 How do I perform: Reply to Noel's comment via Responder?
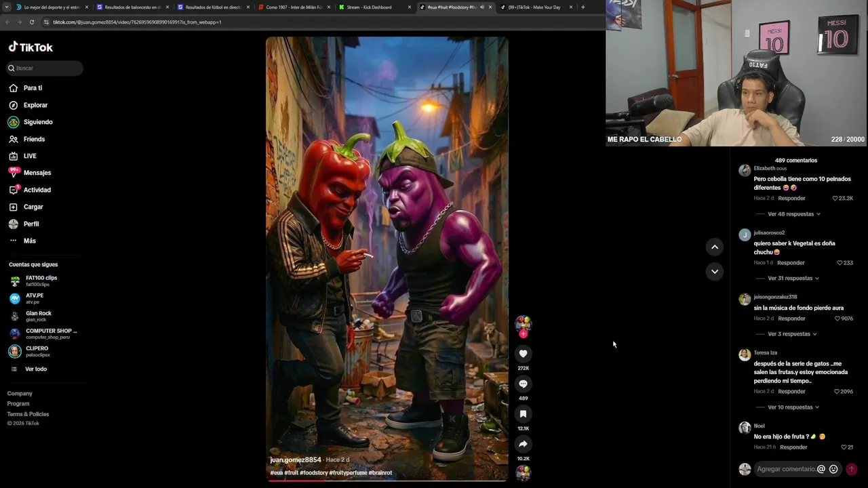coord(793,447)
